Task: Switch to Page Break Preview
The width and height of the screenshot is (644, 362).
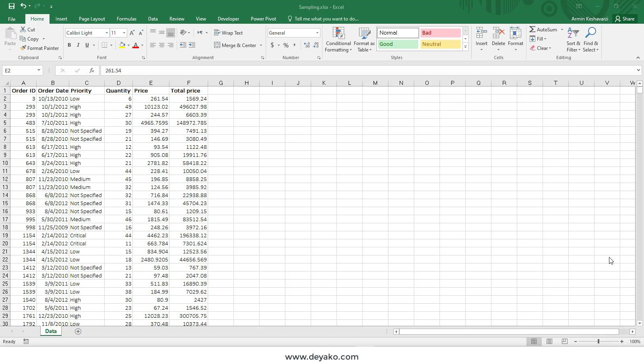Action: point(565,341)
